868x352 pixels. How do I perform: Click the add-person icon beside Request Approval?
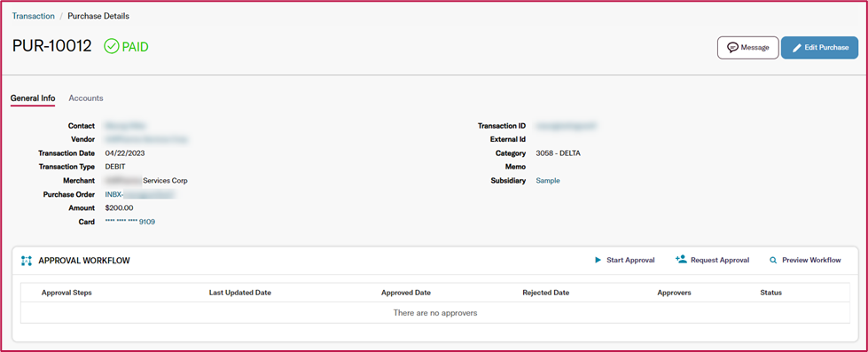681,259
